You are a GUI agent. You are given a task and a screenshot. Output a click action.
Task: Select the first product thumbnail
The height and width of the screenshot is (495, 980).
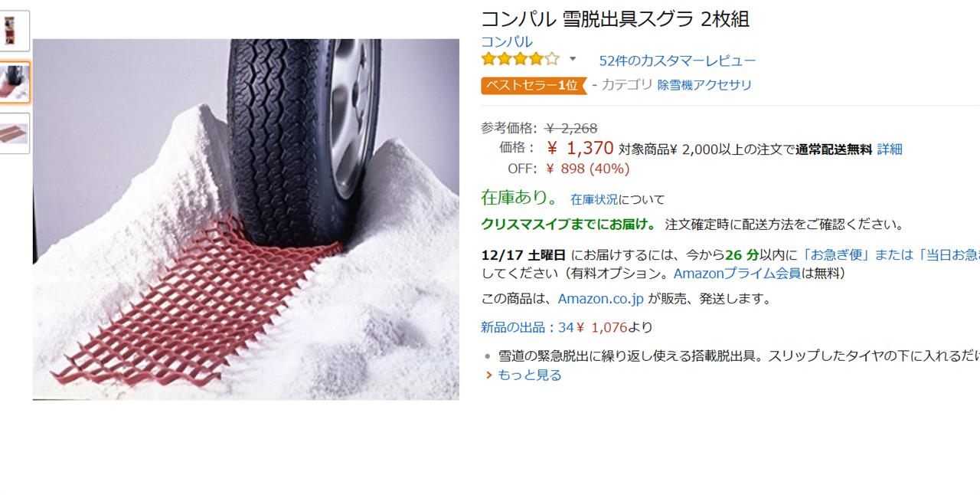tap(15, 31)
